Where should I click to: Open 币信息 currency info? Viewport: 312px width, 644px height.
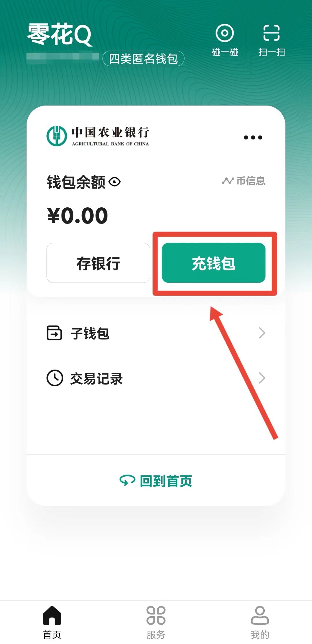pyautogui.click(x=244, y=181)
